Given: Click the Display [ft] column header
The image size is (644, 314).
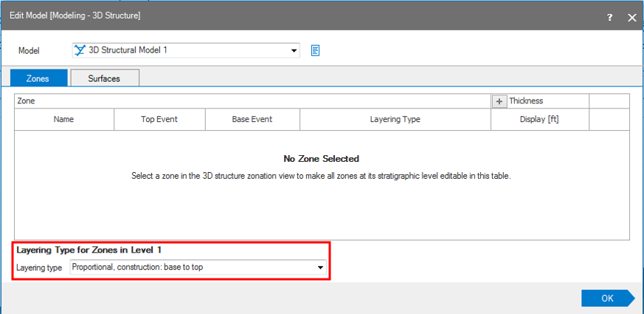Looking at the screenshot, I should [539, 119].
